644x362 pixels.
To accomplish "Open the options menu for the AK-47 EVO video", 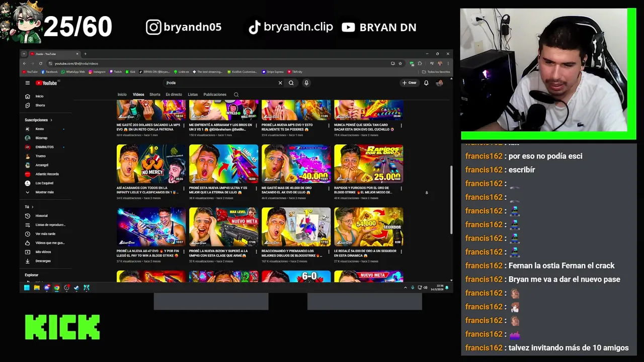I will (184, 251).
